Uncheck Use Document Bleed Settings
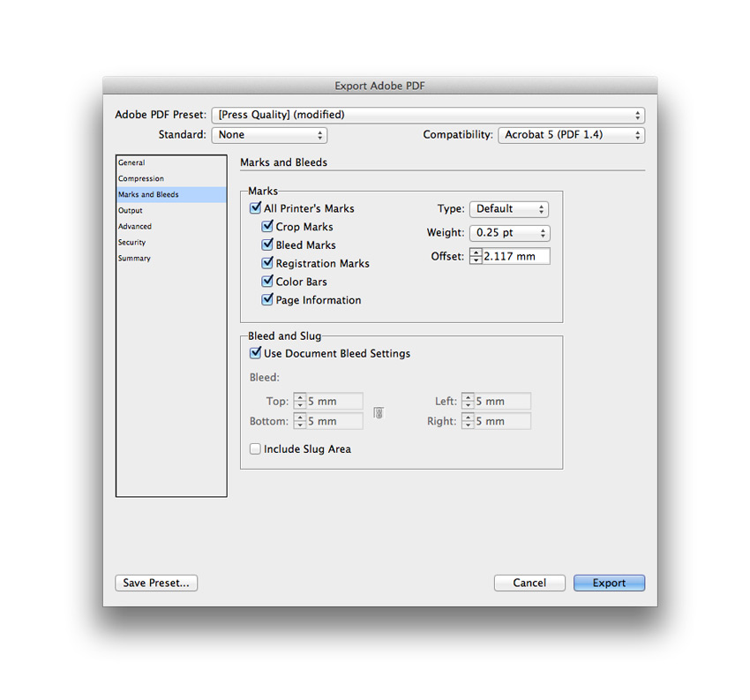Screen dimensions: 750x700 [x=255, y=353]
